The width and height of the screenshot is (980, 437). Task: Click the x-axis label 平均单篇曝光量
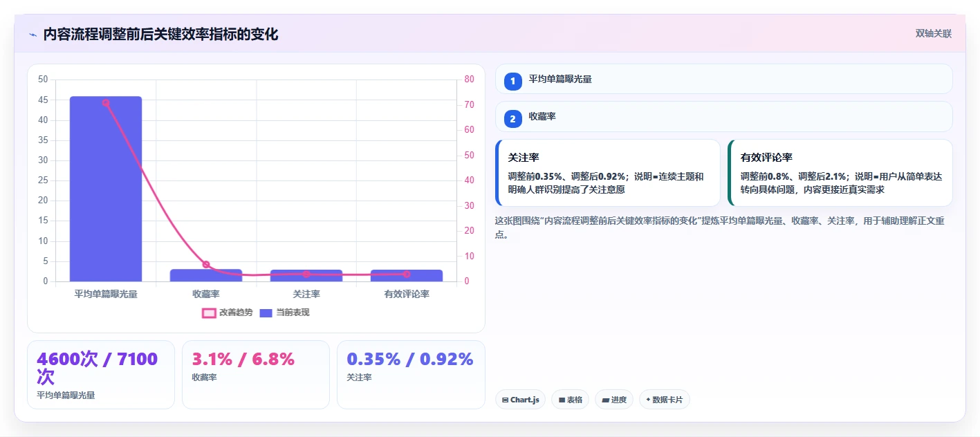click(106, 294)
